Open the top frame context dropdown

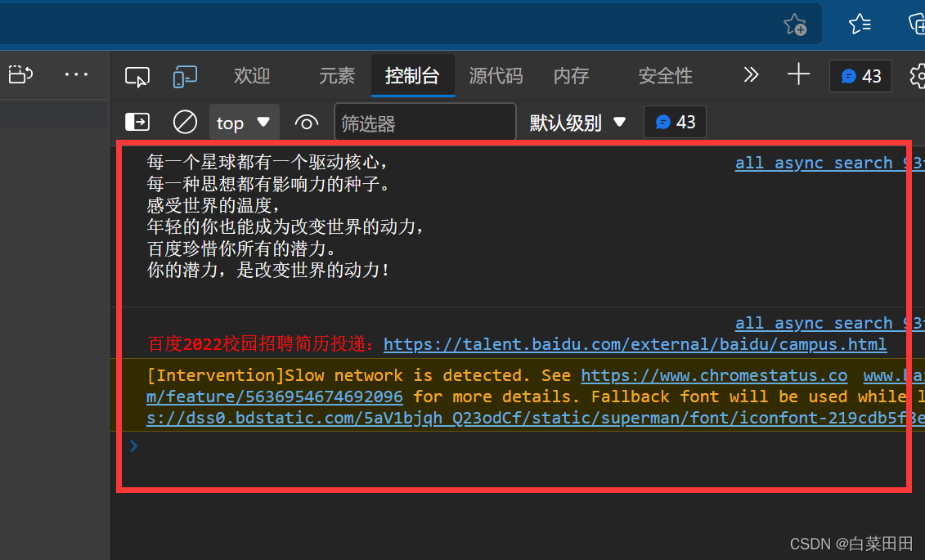click(243, 122)
